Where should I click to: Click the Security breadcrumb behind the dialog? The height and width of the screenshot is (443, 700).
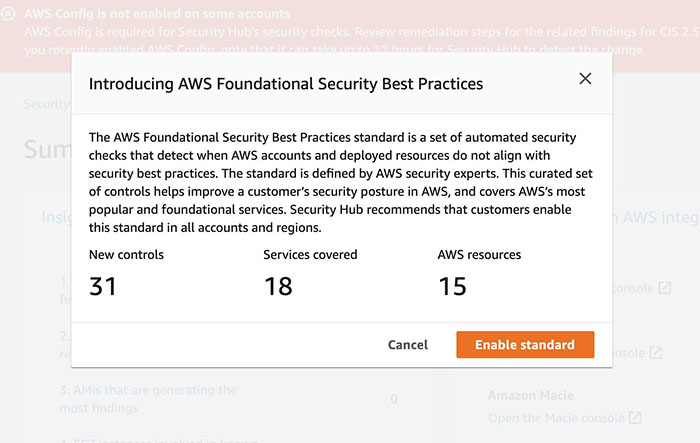[47, 104]
